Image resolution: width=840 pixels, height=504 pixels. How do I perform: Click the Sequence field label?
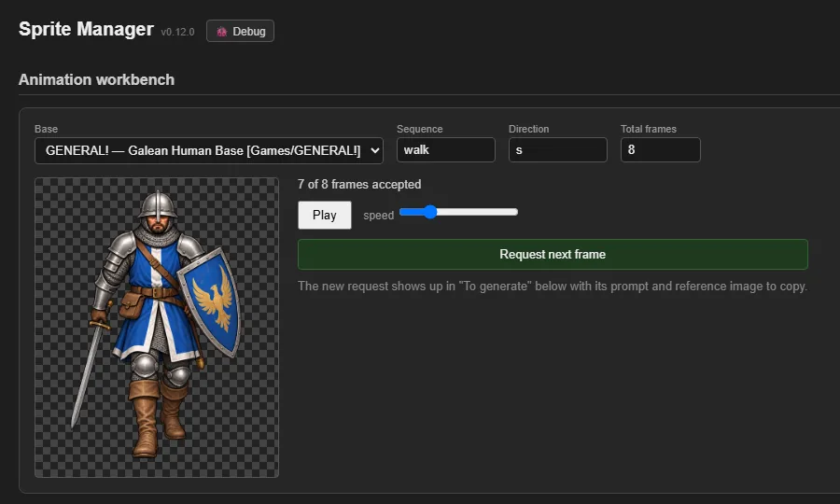(419, 129)
